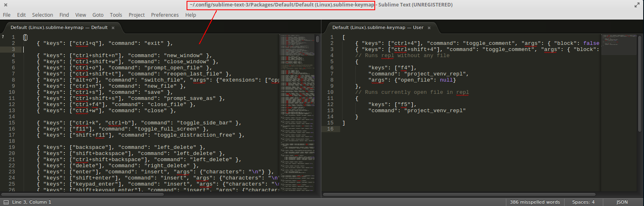Open the panel switcher icon in status bar
The height and width of the screenshot is (206, 644).
pyautogui.click(x=6, y=202)
